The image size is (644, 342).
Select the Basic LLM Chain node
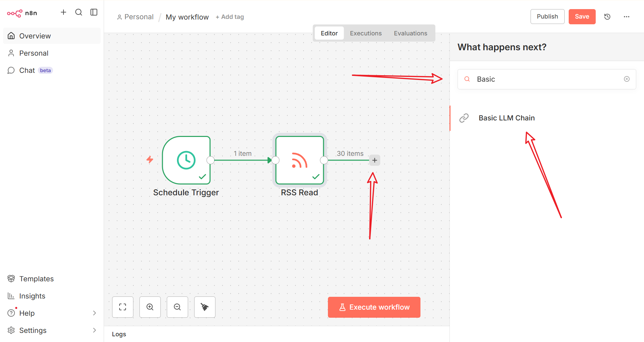pos(547,118)
